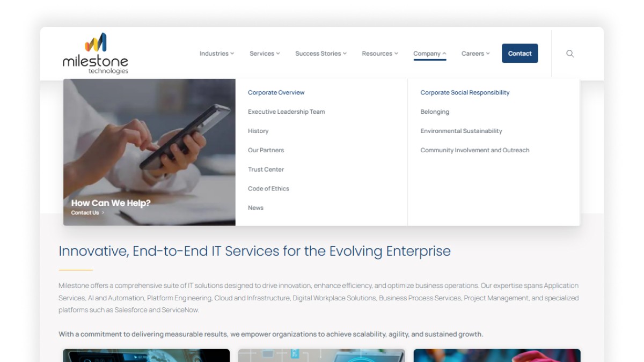Collapse the Company menu
Viewport: 644px width, 362px height.
[430, 54]
